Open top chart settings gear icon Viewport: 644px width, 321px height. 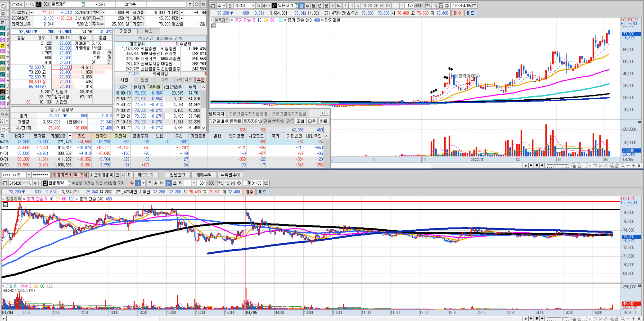click(x=447, y=6)
